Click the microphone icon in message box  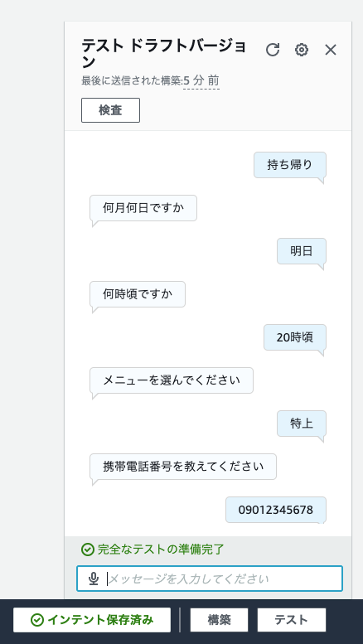94,579
